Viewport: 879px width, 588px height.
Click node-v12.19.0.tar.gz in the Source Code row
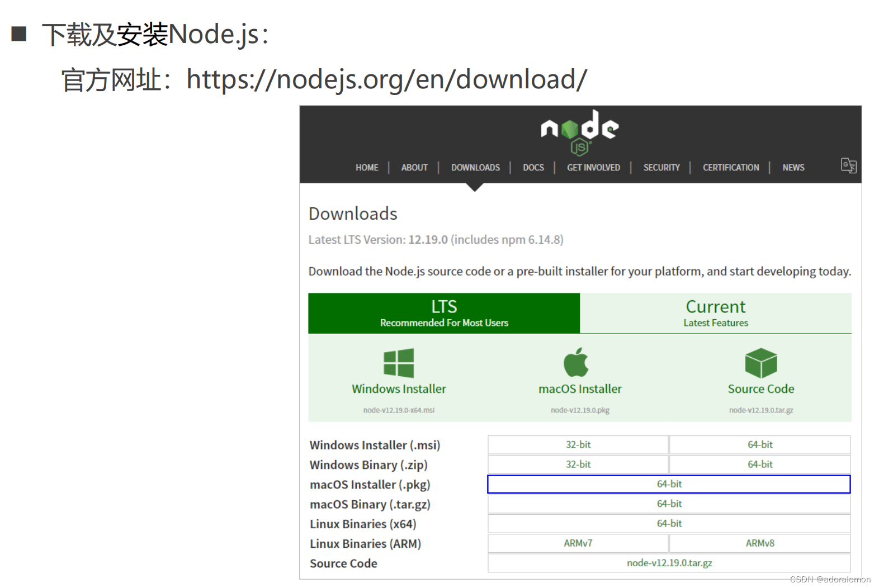[x=669, y=563]
